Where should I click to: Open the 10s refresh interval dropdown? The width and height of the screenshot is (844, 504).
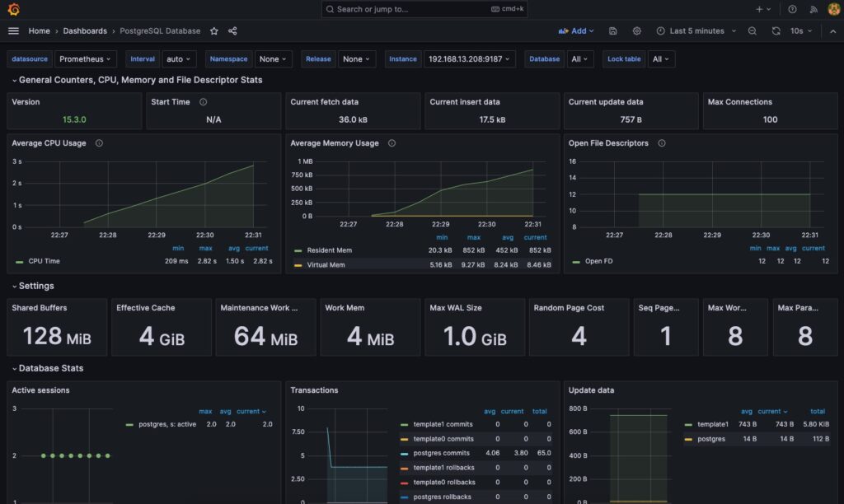[801, 31]
